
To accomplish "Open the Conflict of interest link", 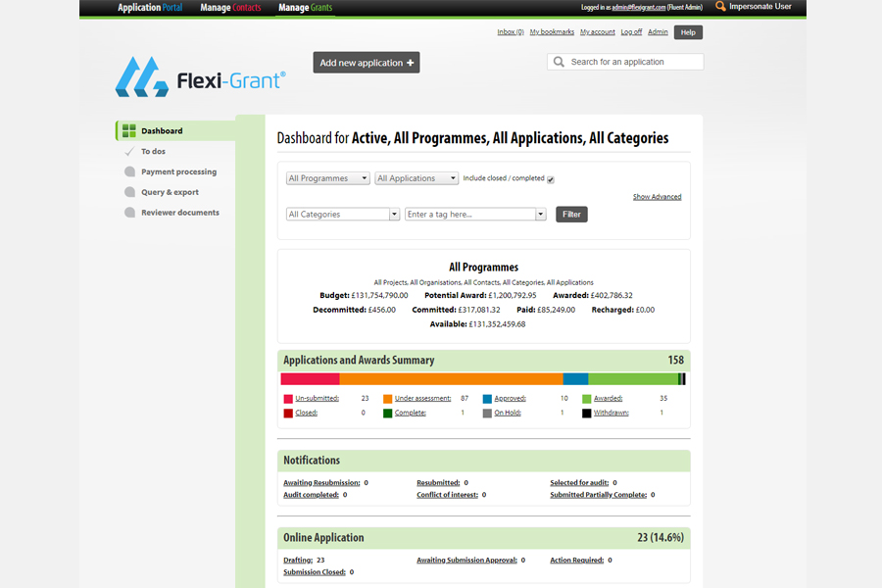I will 447,495.
